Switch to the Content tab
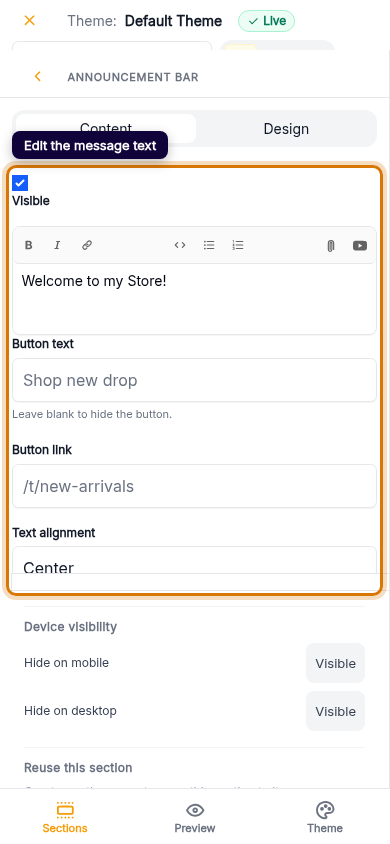The height and width of the screenshot is (844, 390). tap(106, 129)
